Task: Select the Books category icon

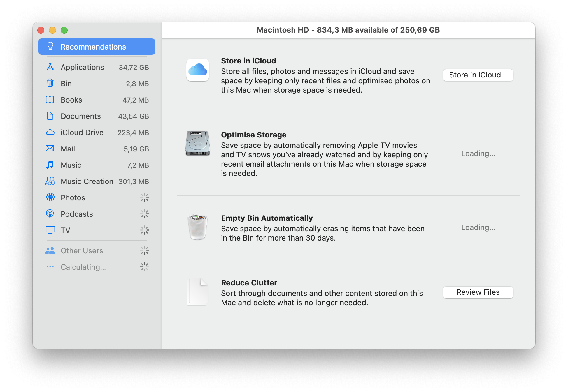Action: (x=49, y=100)
